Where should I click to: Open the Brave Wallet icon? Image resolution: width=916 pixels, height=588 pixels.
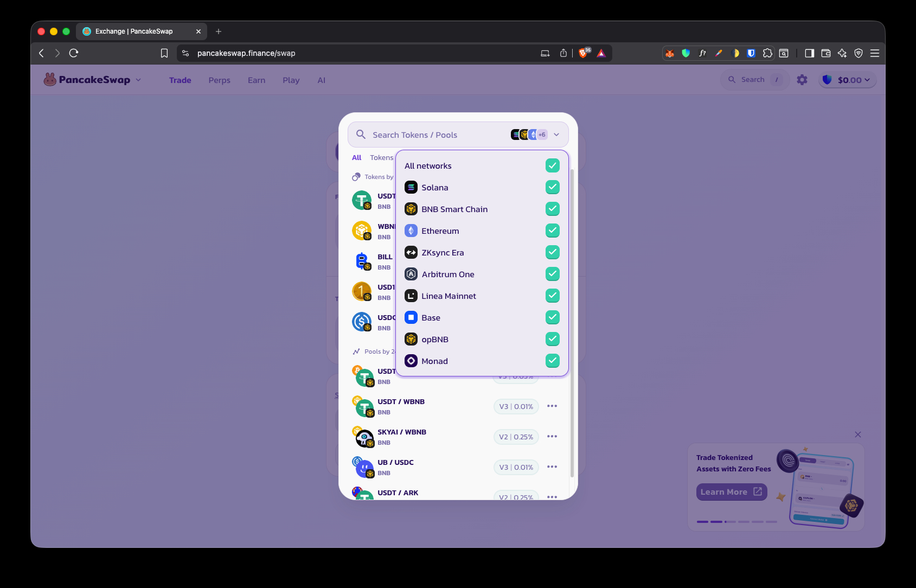click(x=826, y=53)
